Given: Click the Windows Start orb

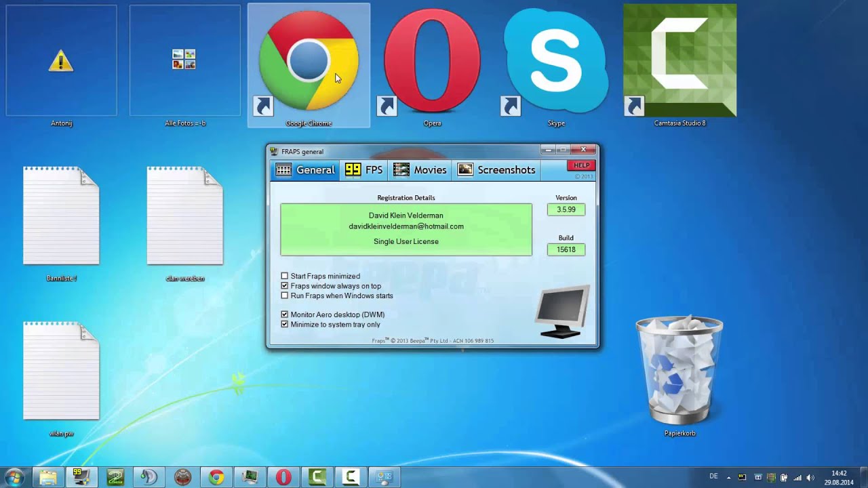Looking at the screenshot, I should point(15,477).
